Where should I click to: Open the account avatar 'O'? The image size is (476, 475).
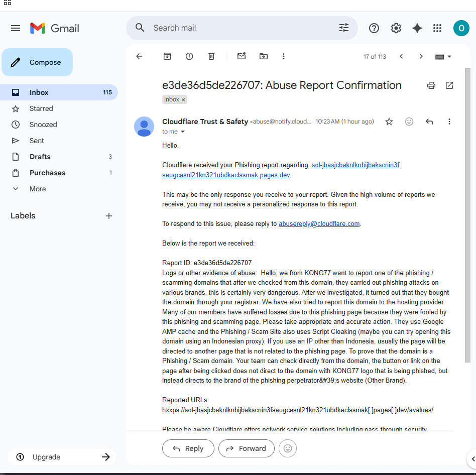point(461,28)
